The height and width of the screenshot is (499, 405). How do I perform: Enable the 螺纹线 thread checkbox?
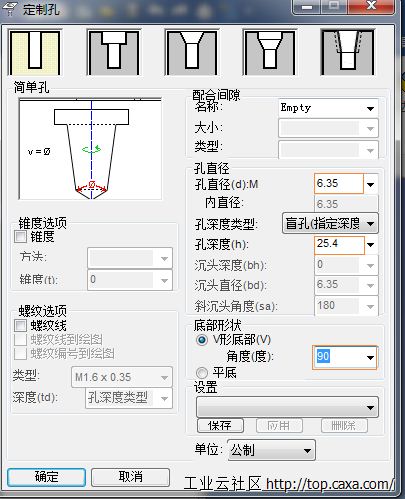point(20,326)
